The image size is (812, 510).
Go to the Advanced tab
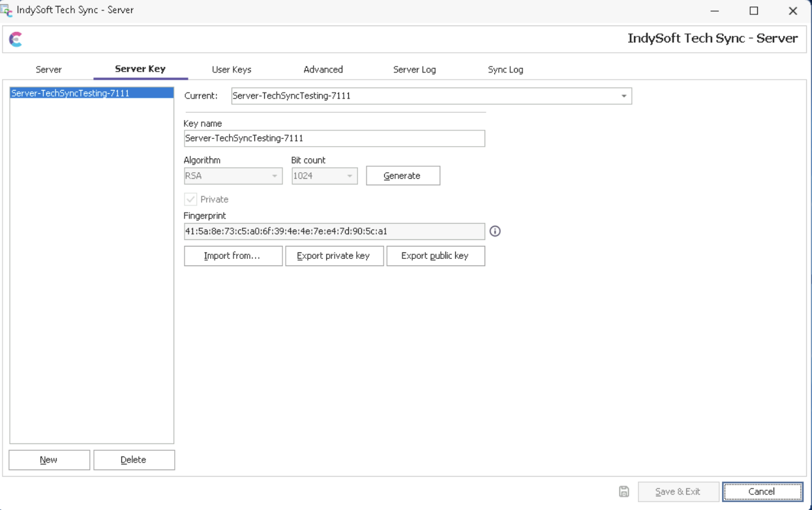click(323, 69)
